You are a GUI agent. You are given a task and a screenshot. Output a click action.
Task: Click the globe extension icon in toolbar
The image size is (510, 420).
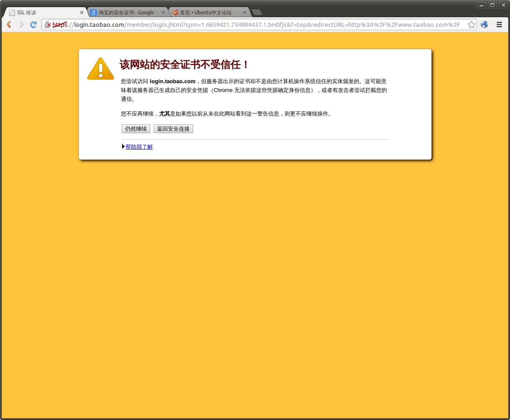(x=484, y=25)
